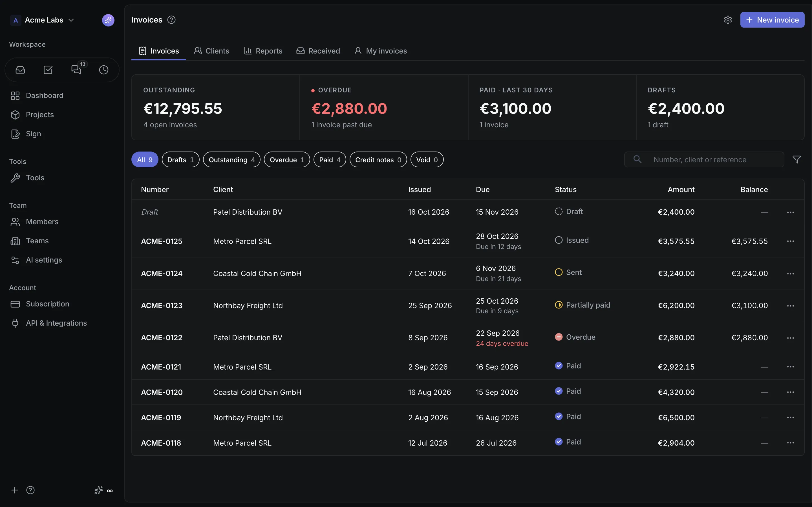Click the AI sparkle avatar button
The height and width of the screenshot is (507, 812).
(x=108, y=20)
